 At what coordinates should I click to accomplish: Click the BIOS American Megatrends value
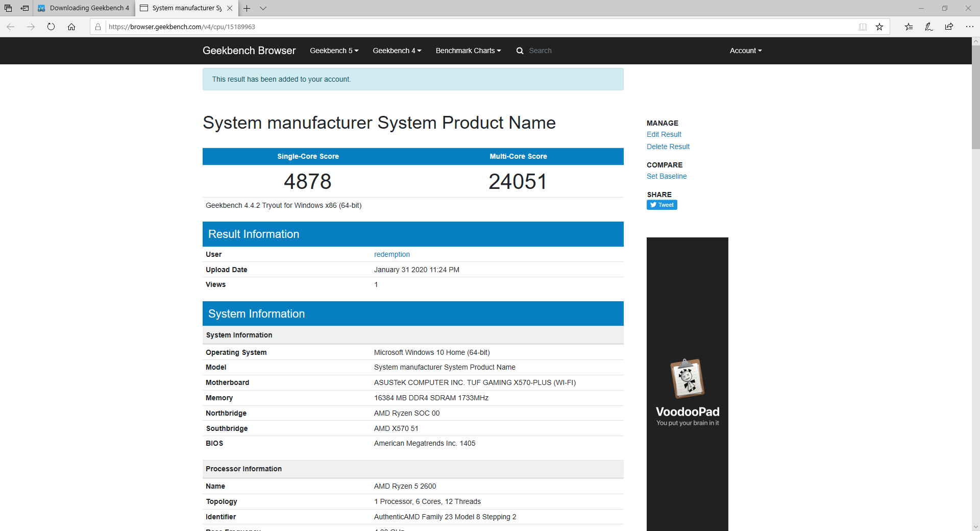(x=424, y=443)
